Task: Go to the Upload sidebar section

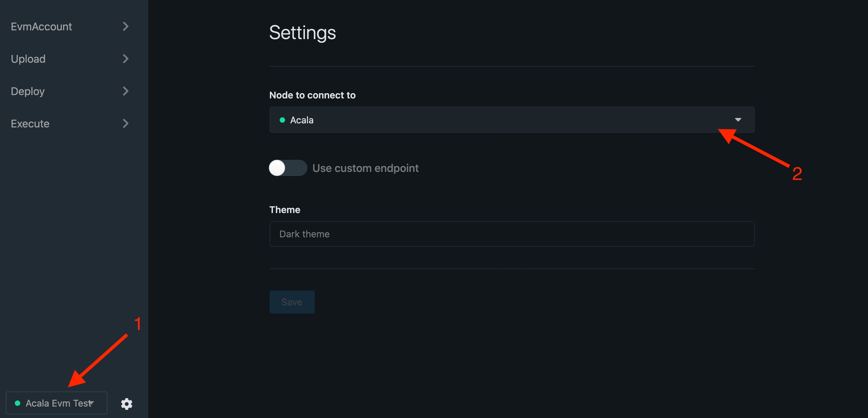Action: (x=28, y=59)
